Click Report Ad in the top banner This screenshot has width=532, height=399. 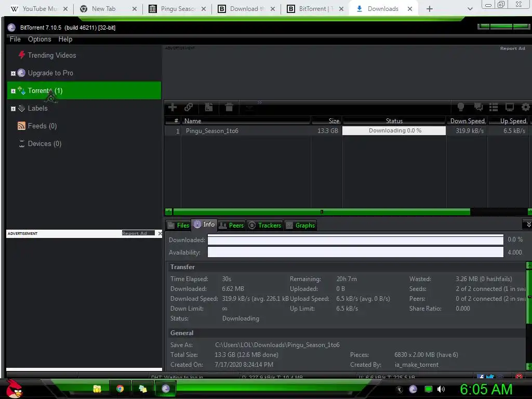(512, 48)
